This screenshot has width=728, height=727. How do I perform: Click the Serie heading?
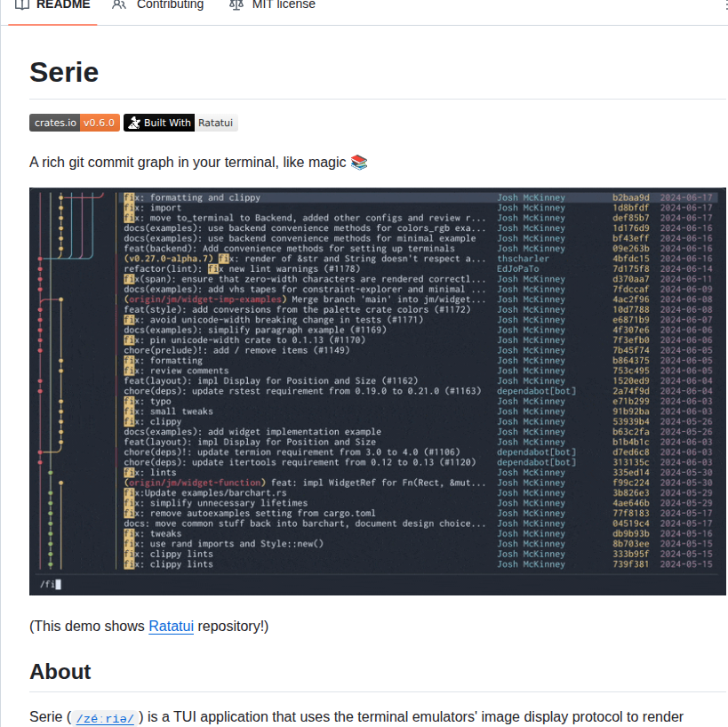tap(64, 72)
